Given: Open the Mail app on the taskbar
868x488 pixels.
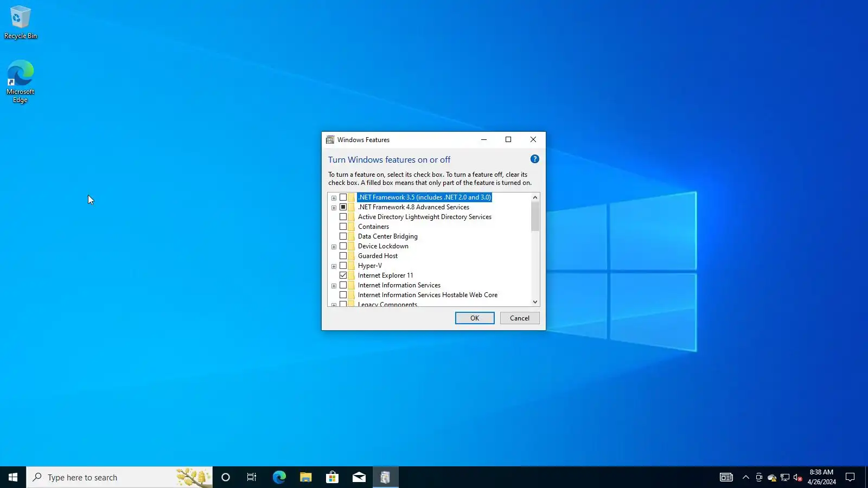Looking at the screenshot, I should point(359,477).
